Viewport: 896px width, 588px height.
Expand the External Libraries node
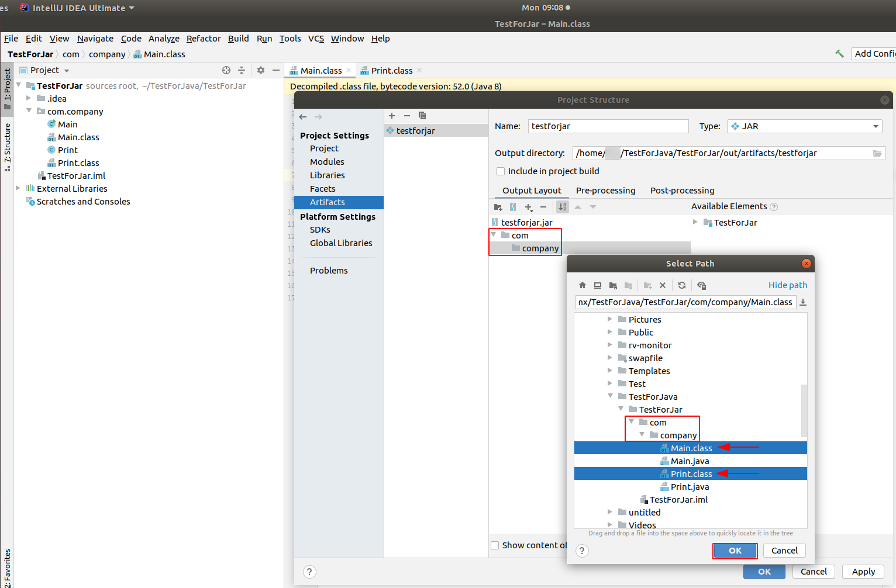(18, 188)
